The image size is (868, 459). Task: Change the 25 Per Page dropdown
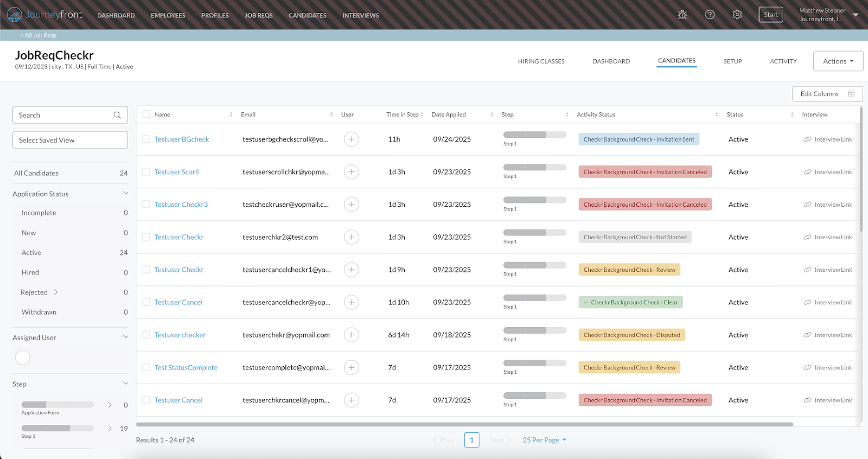click(x=544, y=440)
